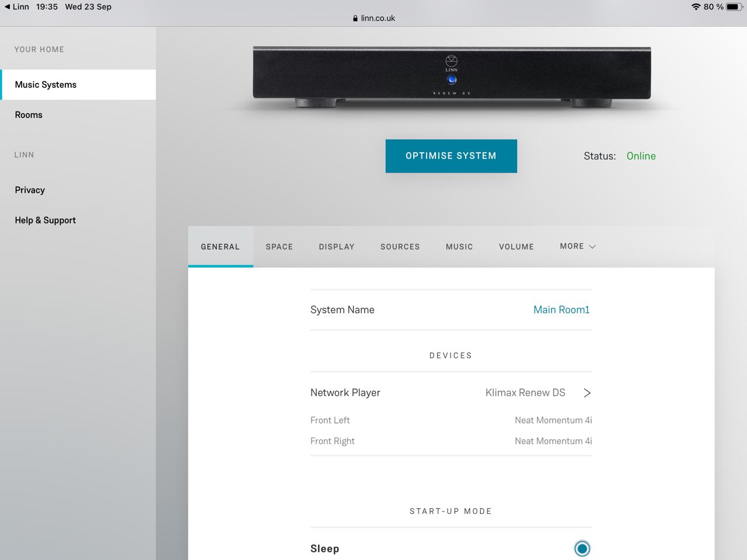Click the padlock icon in address bar
The height and width of the screenshot is (560, 747).
click(x=355, y=19)
